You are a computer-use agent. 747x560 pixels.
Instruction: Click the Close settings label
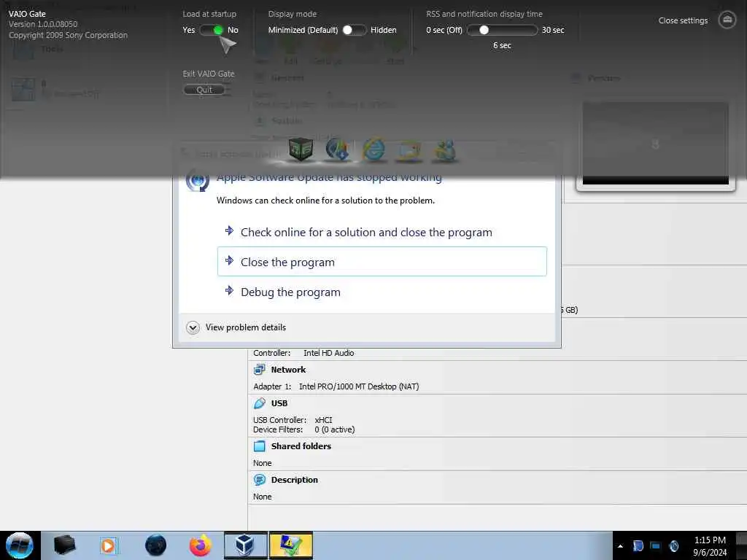683,20
